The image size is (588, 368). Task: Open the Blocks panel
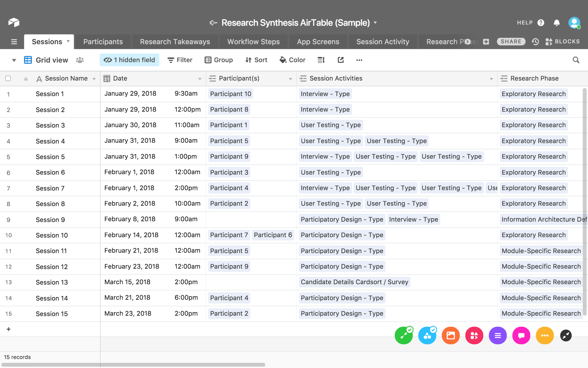[562, 42]
